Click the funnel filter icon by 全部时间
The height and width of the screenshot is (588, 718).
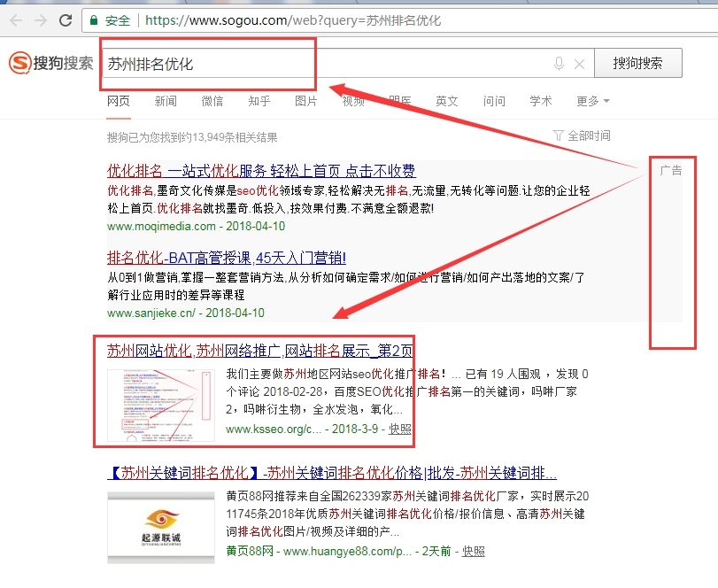[x=558, y=135]
